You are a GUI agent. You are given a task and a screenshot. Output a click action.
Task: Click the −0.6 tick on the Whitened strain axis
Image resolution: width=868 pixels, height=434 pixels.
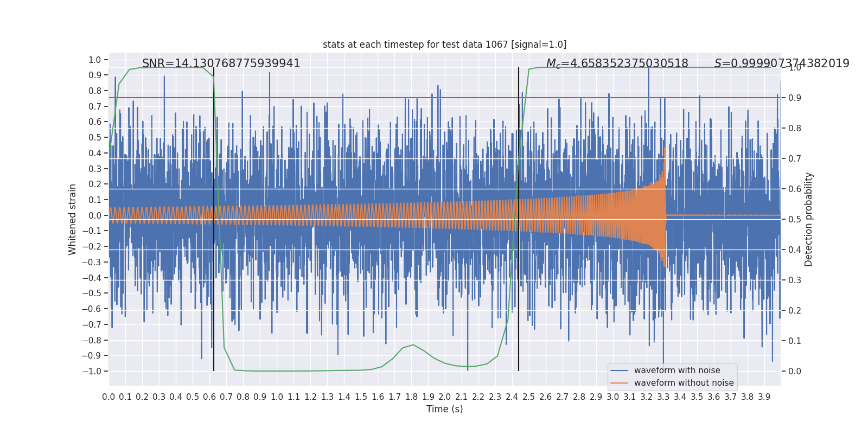tap(92, 309)
